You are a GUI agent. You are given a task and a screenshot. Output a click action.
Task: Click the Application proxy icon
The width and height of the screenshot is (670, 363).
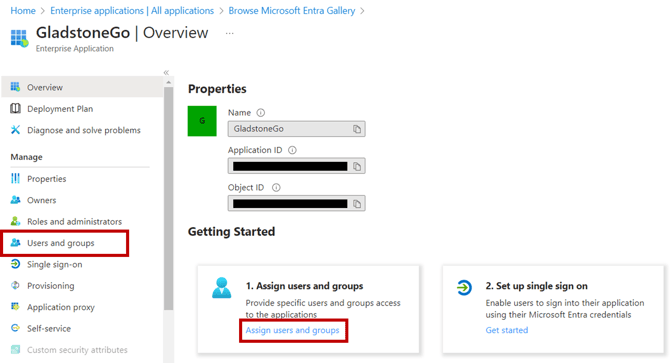click(x=15, y=307)
